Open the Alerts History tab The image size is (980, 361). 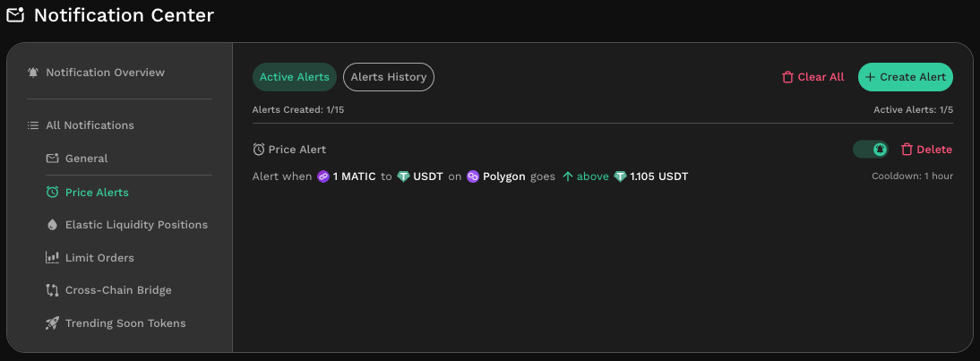coord(389,77)
